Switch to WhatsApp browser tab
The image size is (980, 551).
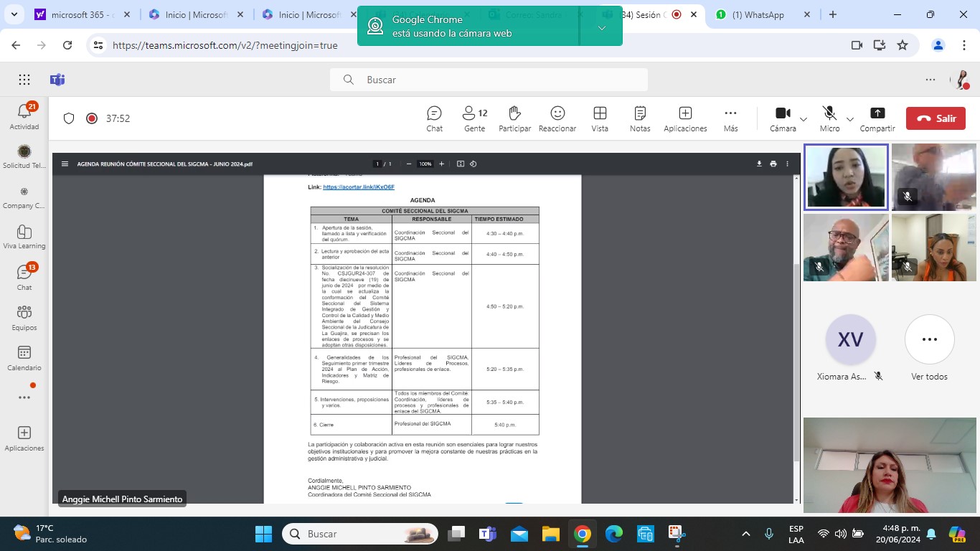point(763,14)
